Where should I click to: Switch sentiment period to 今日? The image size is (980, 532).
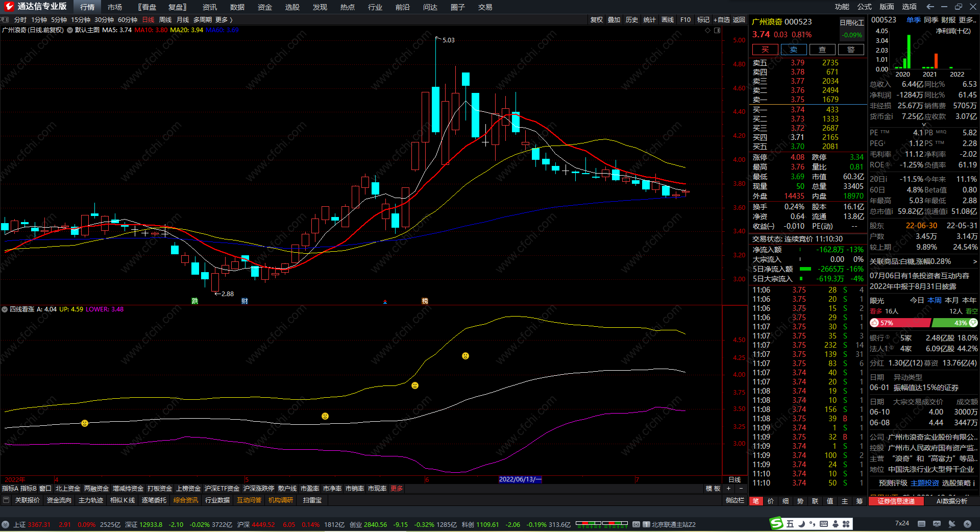pos(917,300)
